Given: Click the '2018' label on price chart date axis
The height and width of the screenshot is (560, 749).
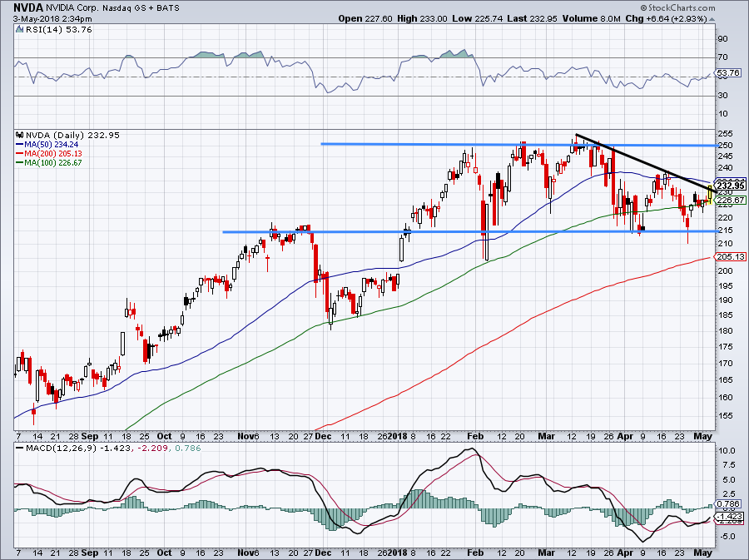Looking at the screenshot, I should (398, 436).
